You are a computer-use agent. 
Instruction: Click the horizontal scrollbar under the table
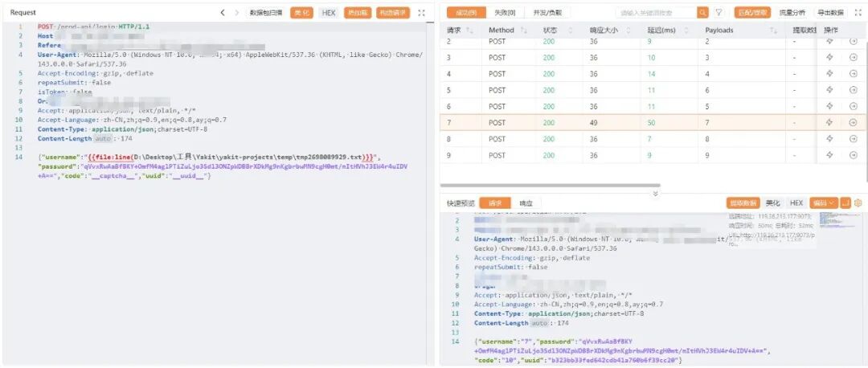pyautogui.click(x=551, y=186)
